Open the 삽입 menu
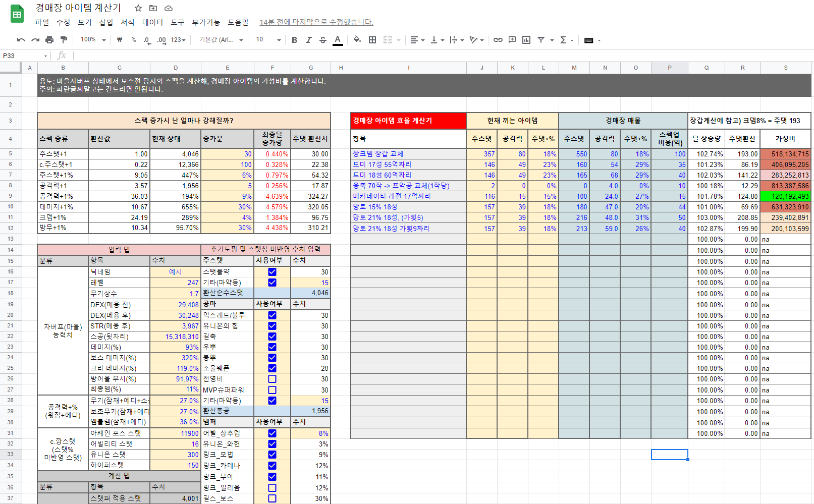814x504 pixels. (106, 22)
